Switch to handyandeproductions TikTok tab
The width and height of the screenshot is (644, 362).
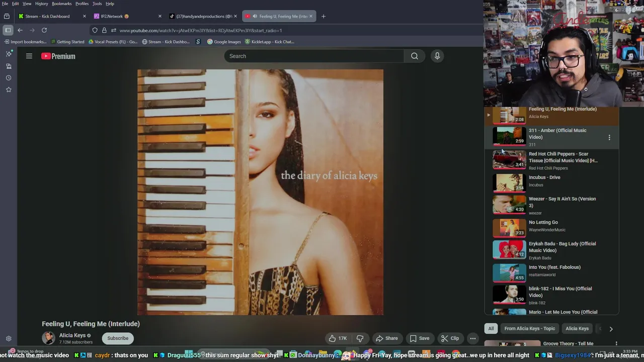tap(204, 16)
